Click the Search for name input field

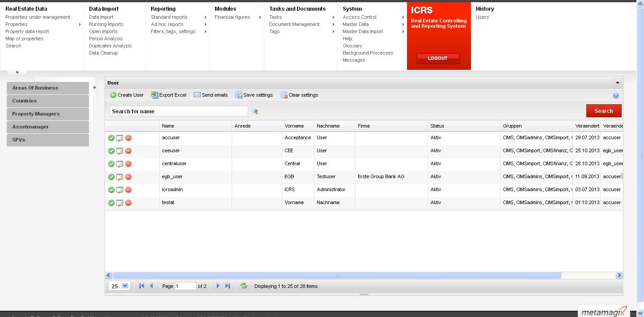coord(178,111)
